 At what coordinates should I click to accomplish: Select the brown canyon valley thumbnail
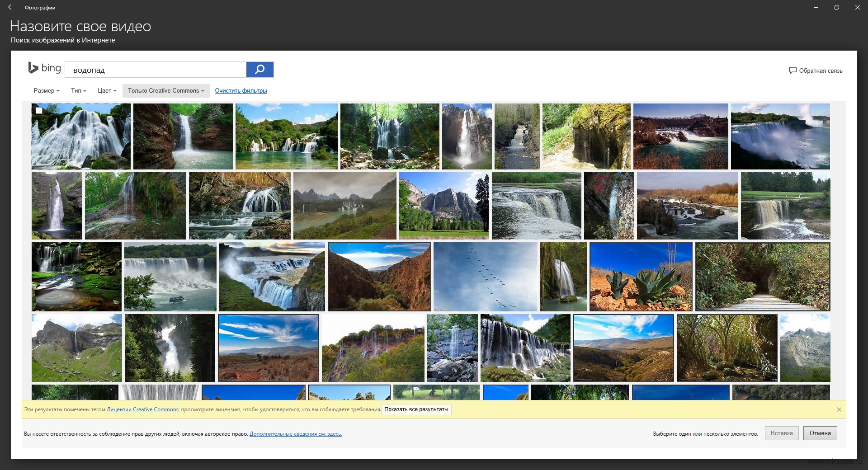tap(379, 277)
